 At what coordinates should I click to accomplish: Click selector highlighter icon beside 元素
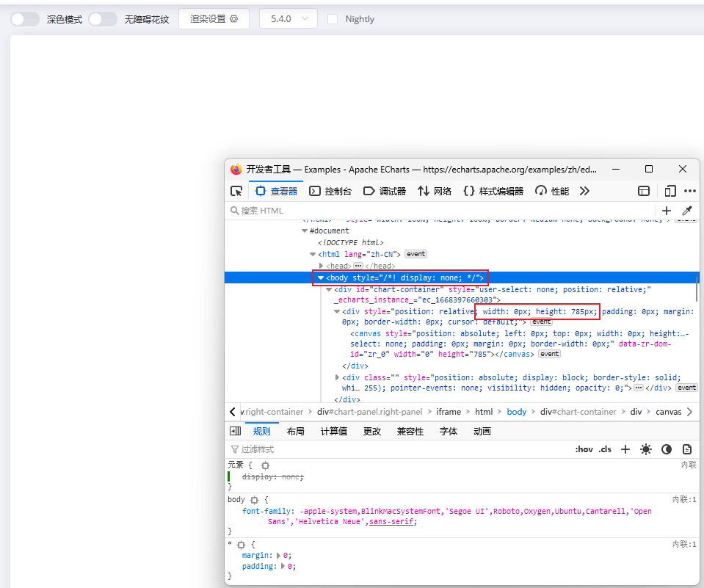click(265, 465)
